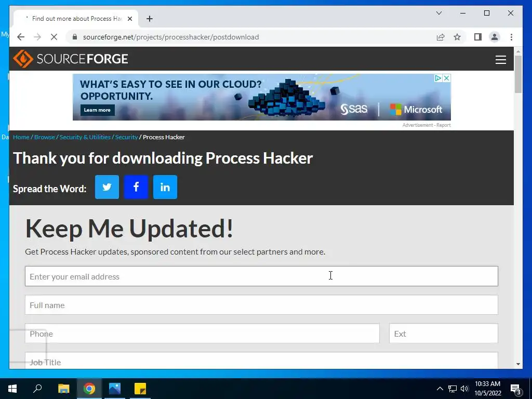
Task: Open the network tray icon
Action: point(453,389)
